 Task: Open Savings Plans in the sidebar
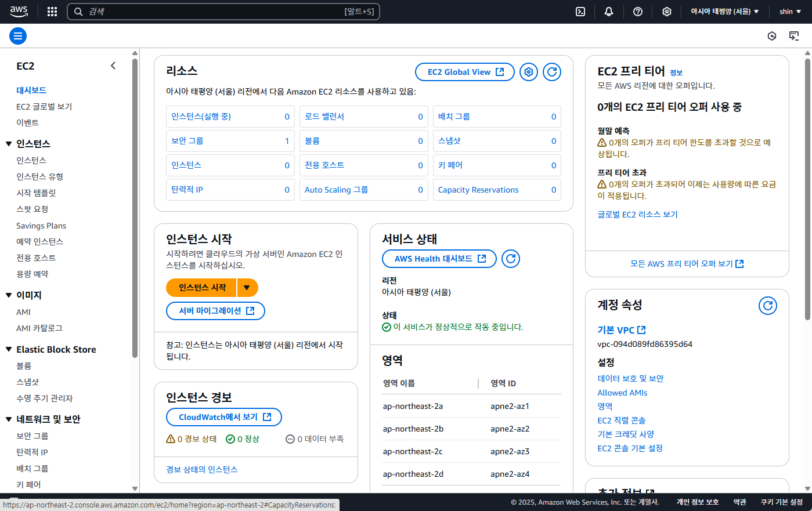click(41, 226)
